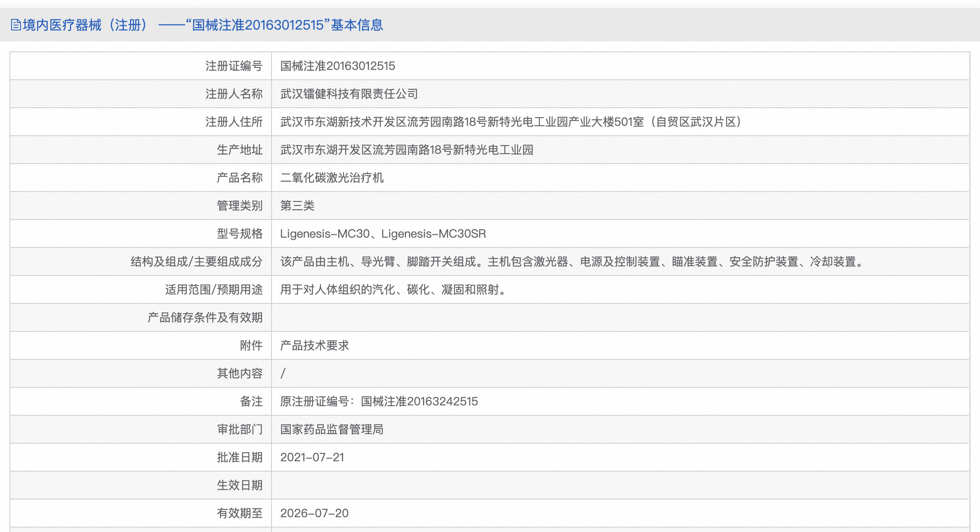This screenshot has width=980, height=532.
Task: Select the registration number 国械注准20163012515
Action: coord(337,66)
